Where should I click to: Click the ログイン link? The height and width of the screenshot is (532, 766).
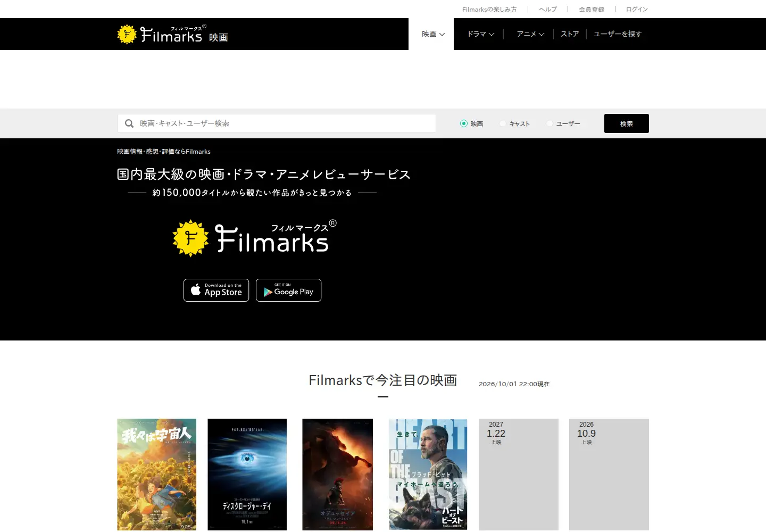pos(637,10)
